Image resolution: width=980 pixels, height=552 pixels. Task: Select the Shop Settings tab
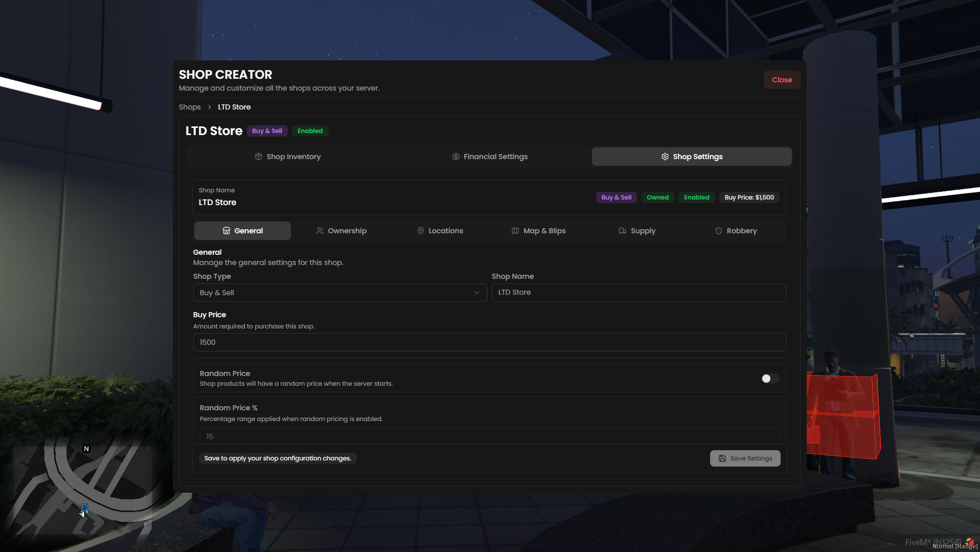pos(692,157)
